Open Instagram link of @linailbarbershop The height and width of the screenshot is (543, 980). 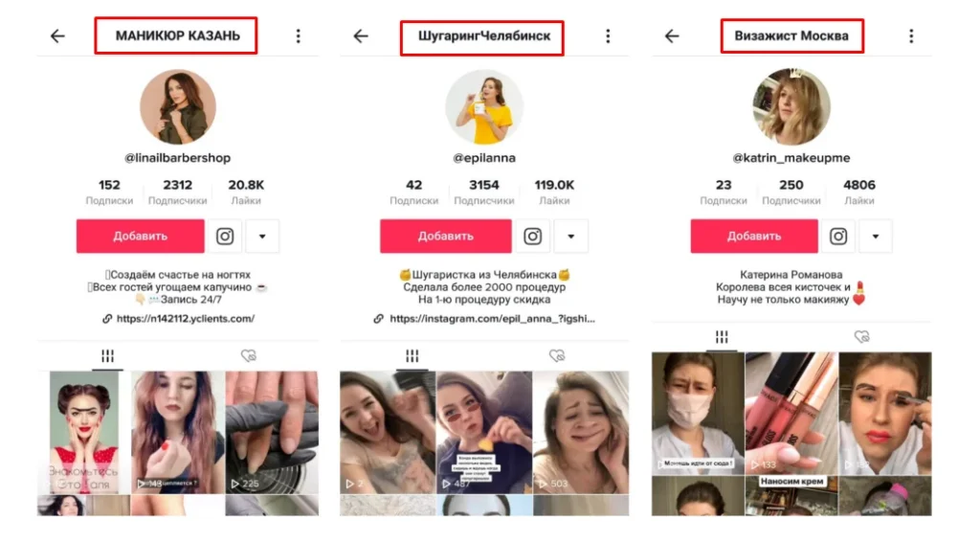point(225,237)
